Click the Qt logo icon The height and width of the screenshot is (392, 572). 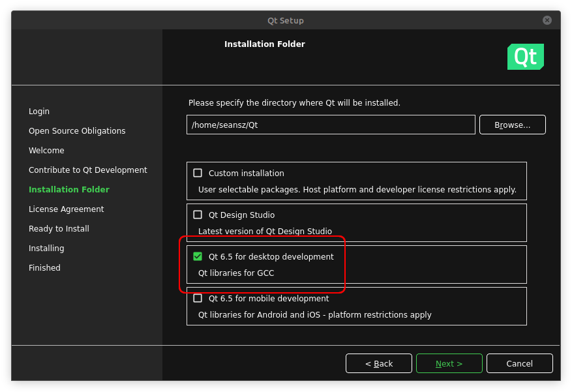[x=525, y=57]
